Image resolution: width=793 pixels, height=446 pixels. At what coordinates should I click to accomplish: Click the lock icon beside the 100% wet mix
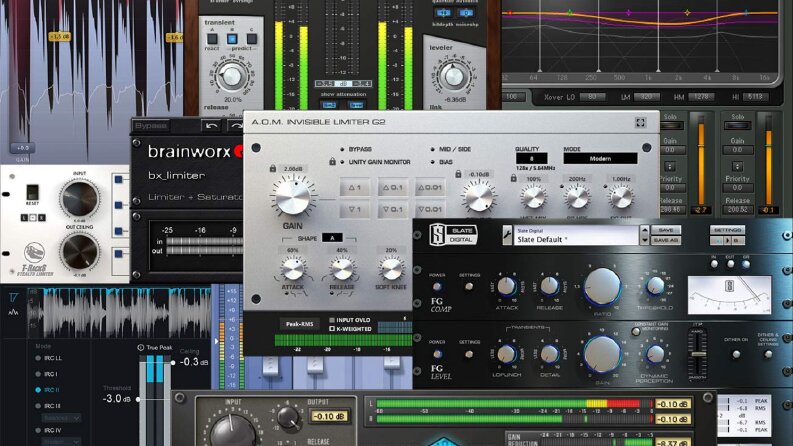tap(513, 179)
